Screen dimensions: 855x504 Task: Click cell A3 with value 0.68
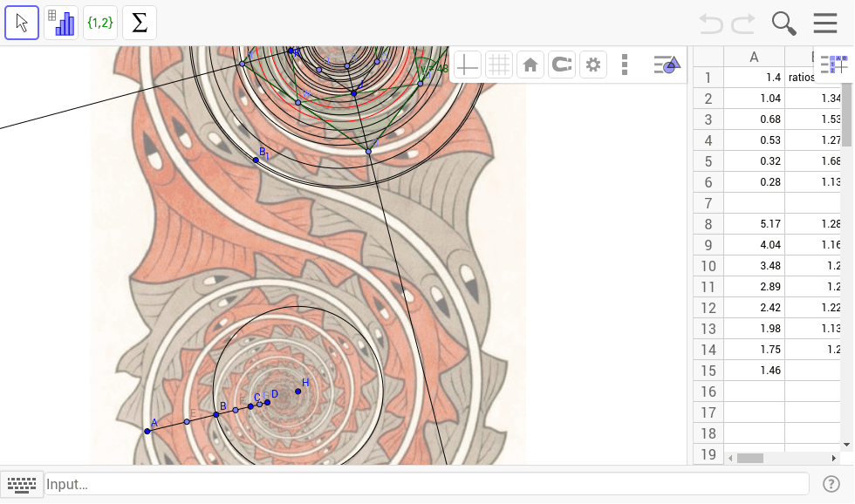pyautogui.click(x=754, y=119)
